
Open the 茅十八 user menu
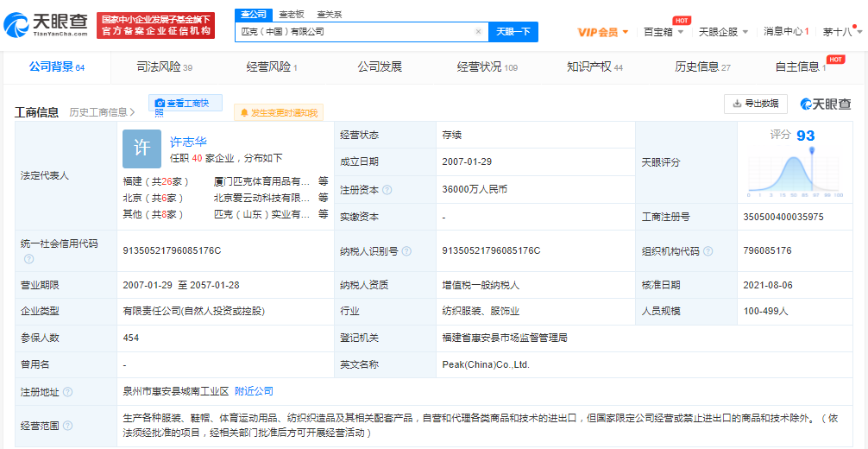[x=842, y=32]
